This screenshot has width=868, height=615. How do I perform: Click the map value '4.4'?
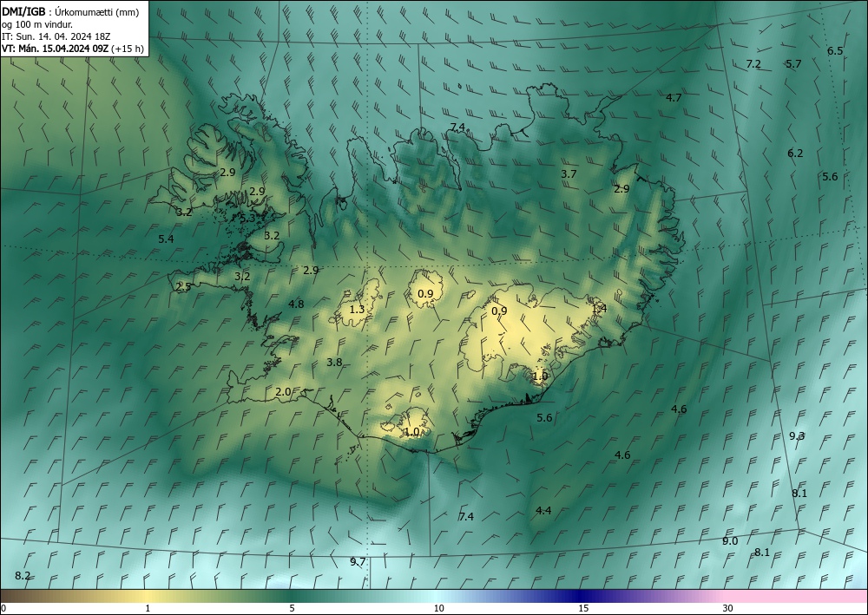pos(543,510)
